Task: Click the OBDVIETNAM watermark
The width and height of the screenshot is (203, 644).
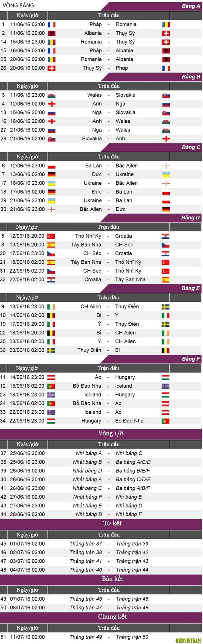Action: coord(188,640)
